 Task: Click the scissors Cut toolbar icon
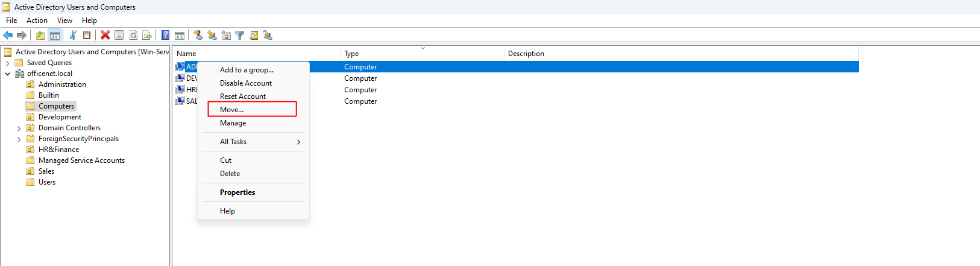pyautogui.click(x=73, y=36)
